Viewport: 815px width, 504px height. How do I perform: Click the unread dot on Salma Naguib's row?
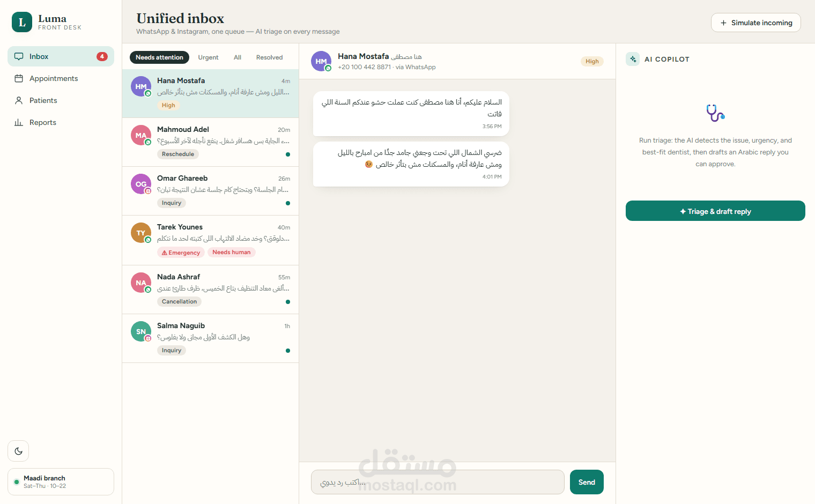point(288,351)
